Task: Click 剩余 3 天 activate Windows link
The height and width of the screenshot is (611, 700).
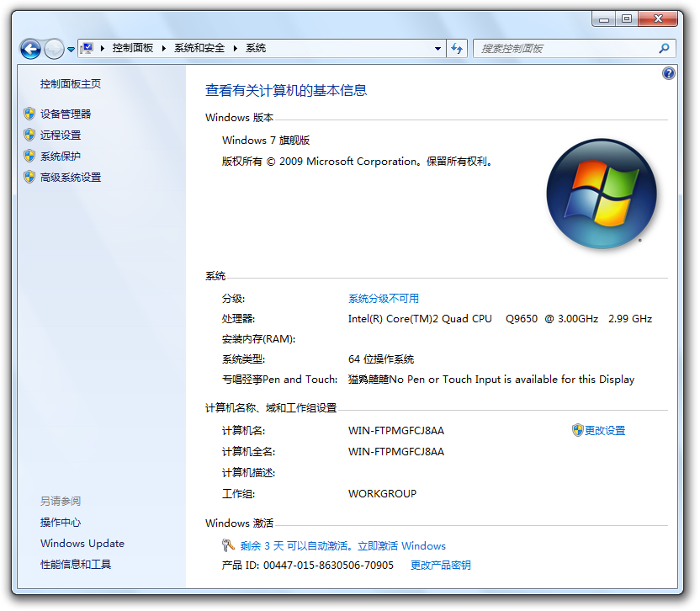Action: 343,546
